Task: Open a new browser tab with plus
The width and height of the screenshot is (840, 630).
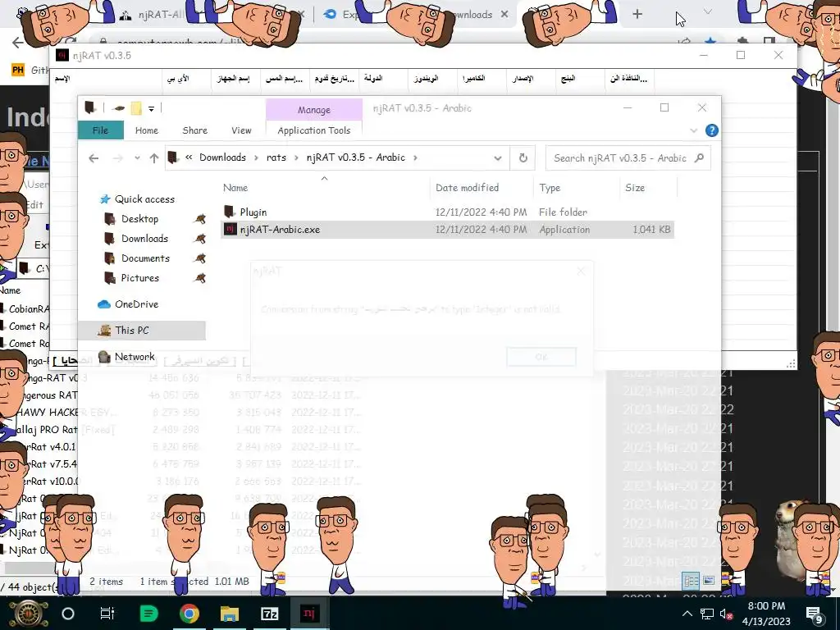Action: coord(637,15)
